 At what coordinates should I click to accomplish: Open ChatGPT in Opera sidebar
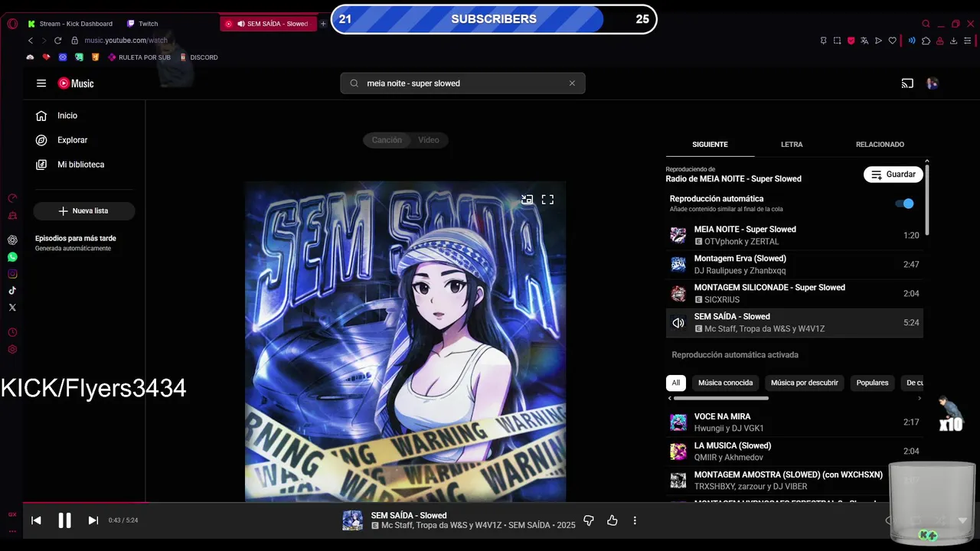(x=12, y=240)
